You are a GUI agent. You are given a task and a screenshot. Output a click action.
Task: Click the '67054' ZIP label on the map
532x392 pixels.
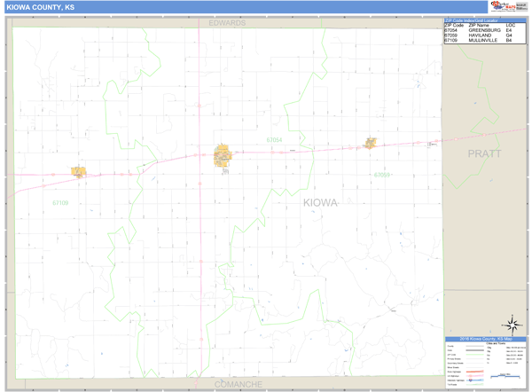[274, 140]
